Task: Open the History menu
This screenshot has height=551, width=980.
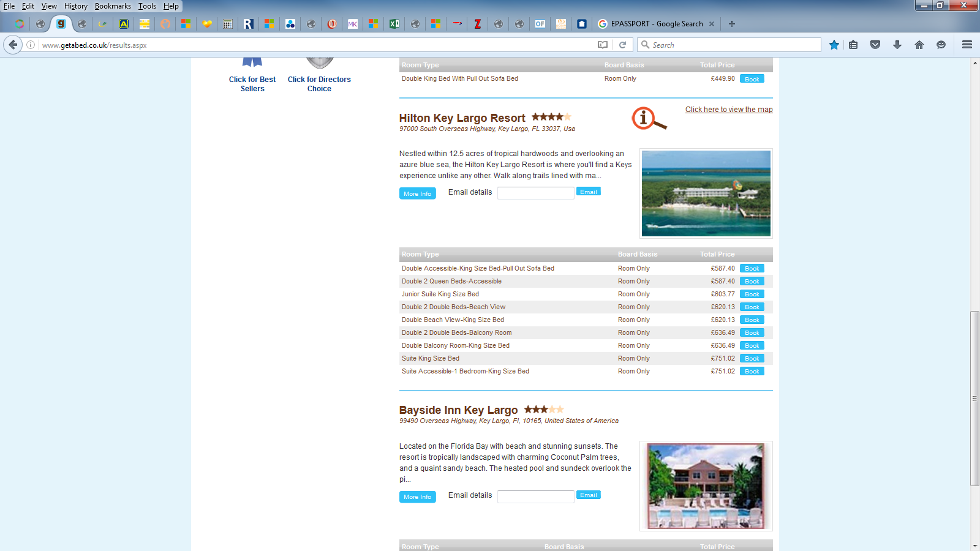Action: pyautogui.click(x=76, y=6)
